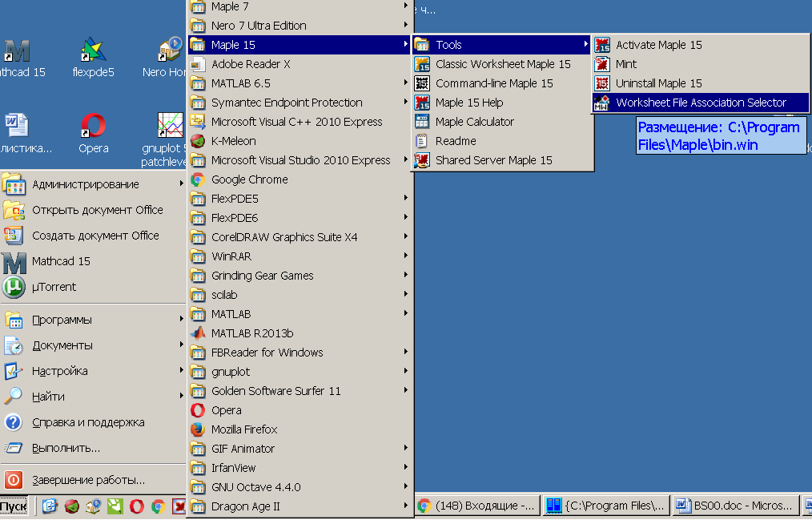Open the MATLAB folder below scilab
The height and width of the screenshot is (520, 812).
pos(299,314)
